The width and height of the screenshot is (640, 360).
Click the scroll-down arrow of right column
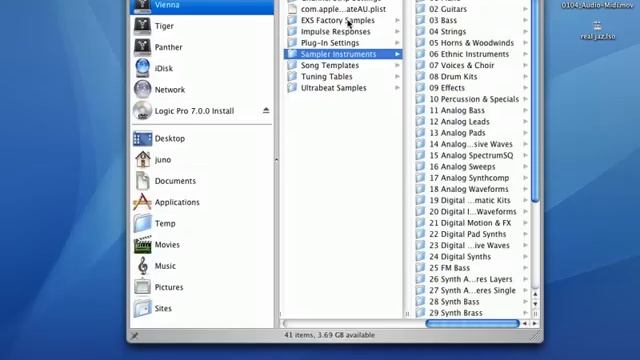[535, 304]
